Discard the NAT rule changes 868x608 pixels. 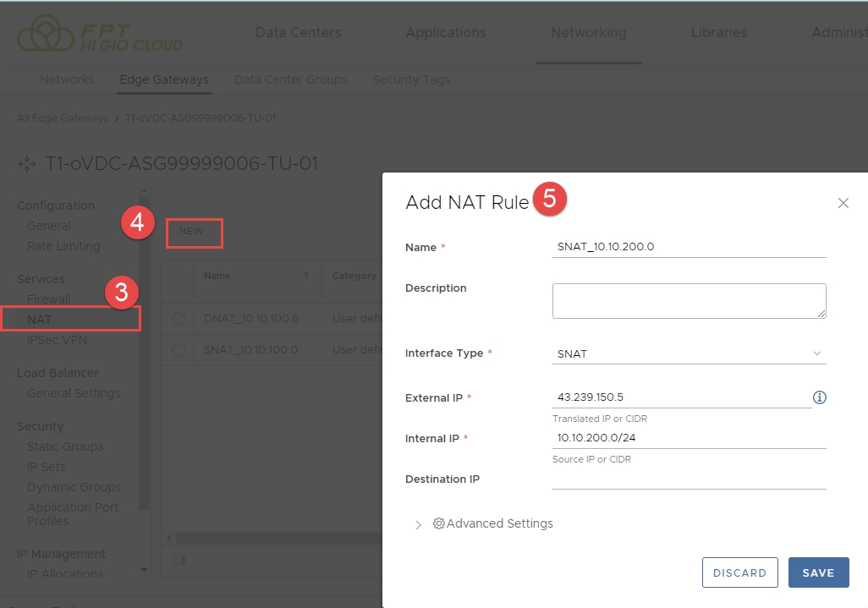pyautogui.click(x=739, y=572)
